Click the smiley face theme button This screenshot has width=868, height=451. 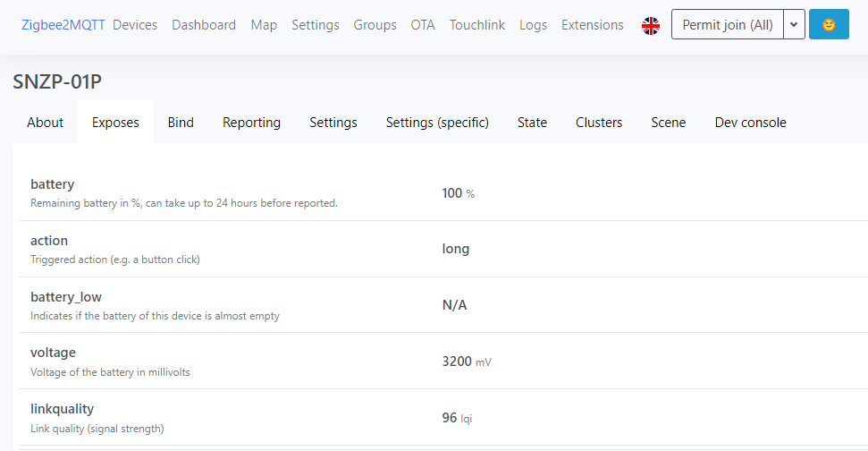coord(829,25)
